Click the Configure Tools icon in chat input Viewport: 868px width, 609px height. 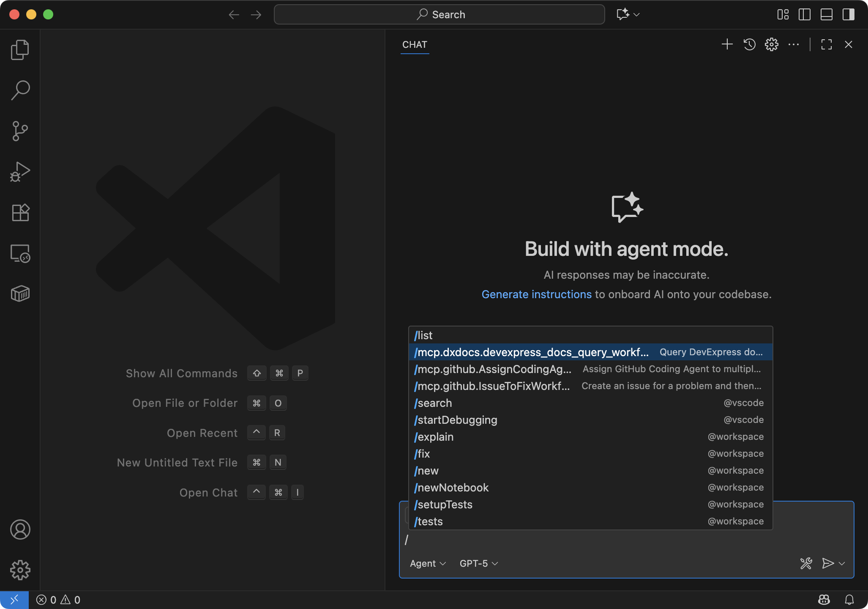pos(806,563)
